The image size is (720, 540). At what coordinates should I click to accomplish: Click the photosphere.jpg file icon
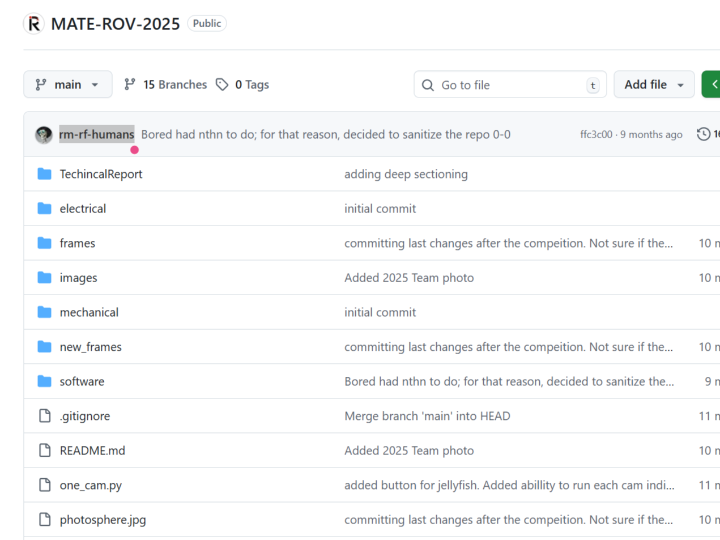44,520
